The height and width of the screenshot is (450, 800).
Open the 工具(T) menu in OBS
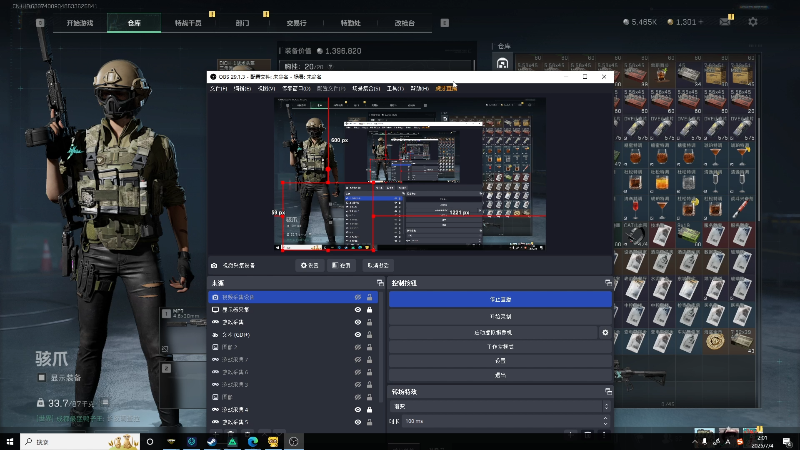395,88
